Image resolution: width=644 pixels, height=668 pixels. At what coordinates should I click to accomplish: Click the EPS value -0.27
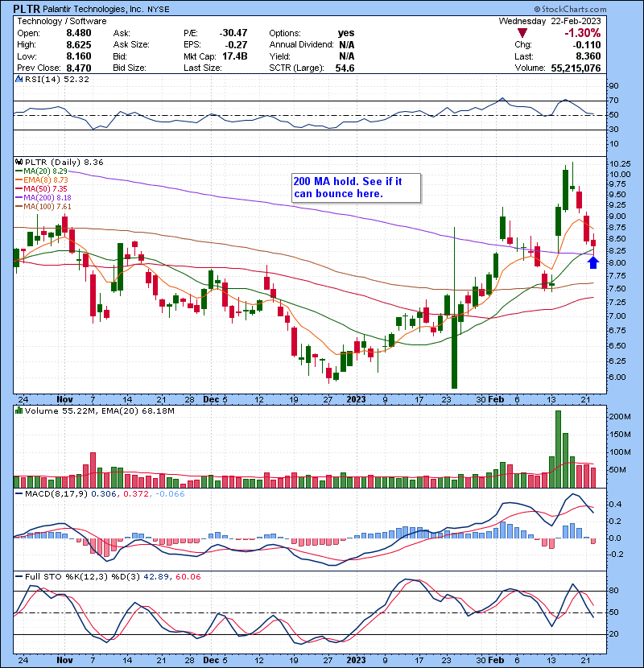click(x=236, y=44)
